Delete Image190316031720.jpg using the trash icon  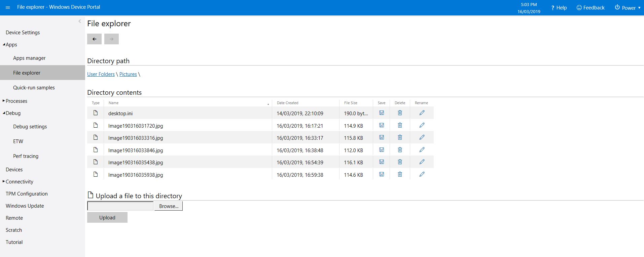pyautogui.click(x=400, y=125)
